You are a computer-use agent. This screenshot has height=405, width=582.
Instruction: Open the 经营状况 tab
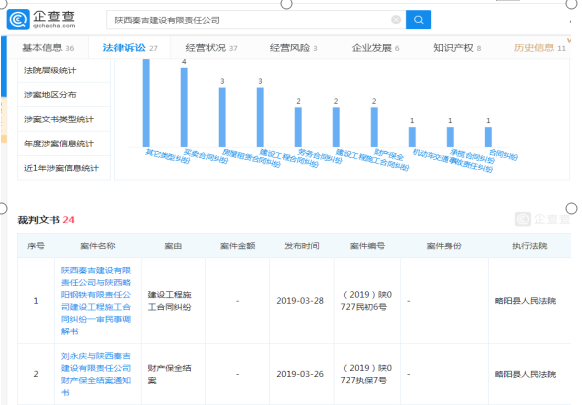[x=211, y=48]
